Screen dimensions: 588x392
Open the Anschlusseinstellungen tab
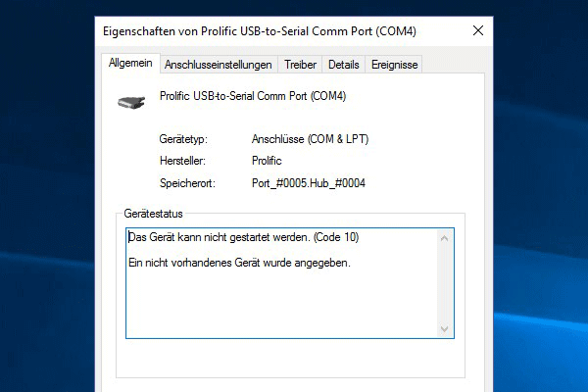(x=219, y=65)
